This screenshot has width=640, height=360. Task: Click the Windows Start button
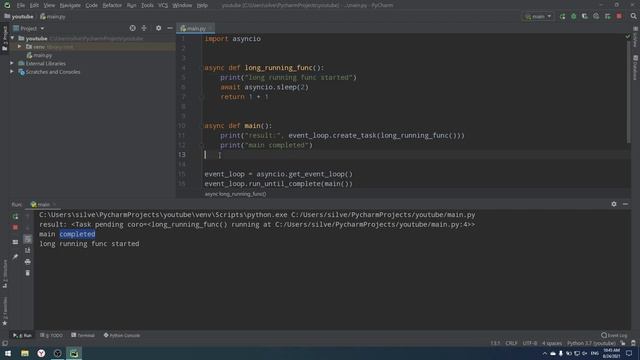(8, 353)
